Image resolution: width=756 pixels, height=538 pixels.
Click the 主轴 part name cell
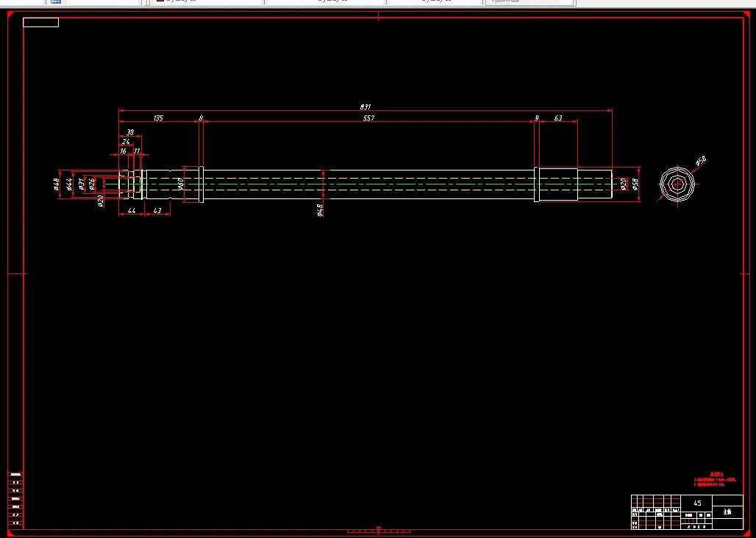pos(727,512)
